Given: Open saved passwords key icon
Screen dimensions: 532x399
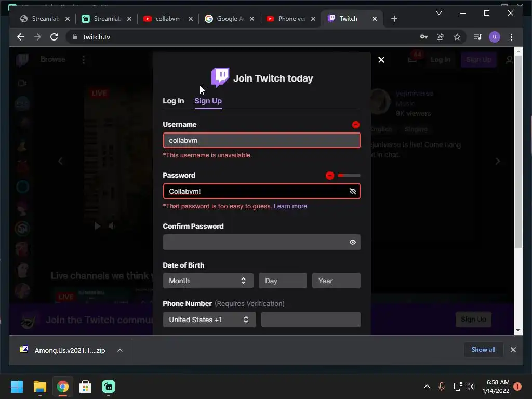Looking at the screenshot, I should pyautogui.click(x=424, y=37).
